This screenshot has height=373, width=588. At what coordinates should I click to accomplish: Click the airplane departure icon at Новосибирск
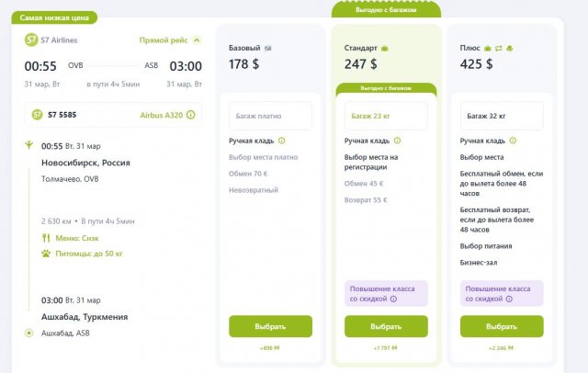(x=30, y=146)
